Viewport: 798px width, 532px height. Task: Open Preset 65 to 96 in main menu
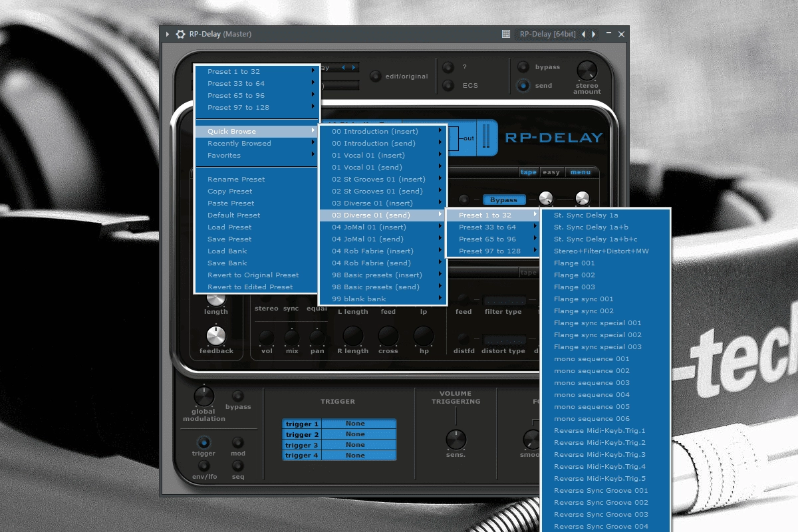[257, 95]
